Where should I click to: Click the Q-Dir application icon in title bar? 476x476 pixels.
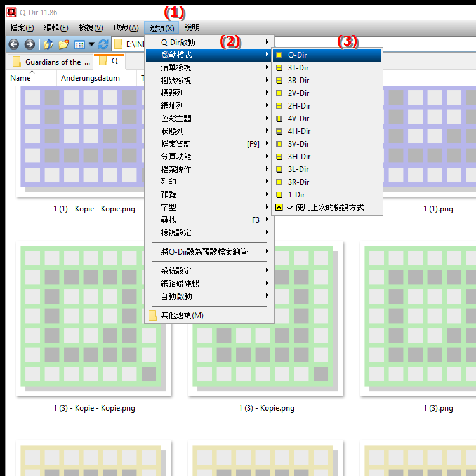11,12
